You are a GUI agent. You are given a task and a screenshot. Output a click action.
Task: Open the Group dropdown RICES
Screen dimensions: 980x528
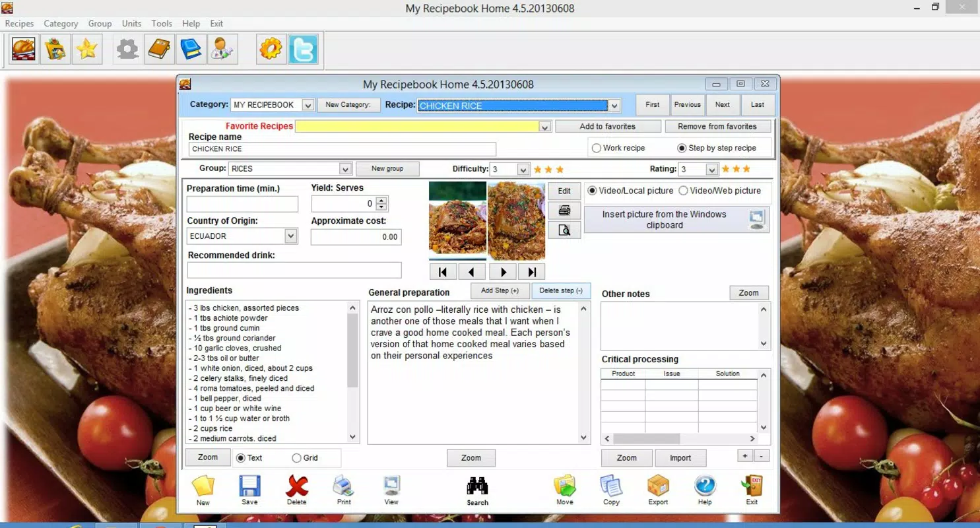click(x=344, y=169)
